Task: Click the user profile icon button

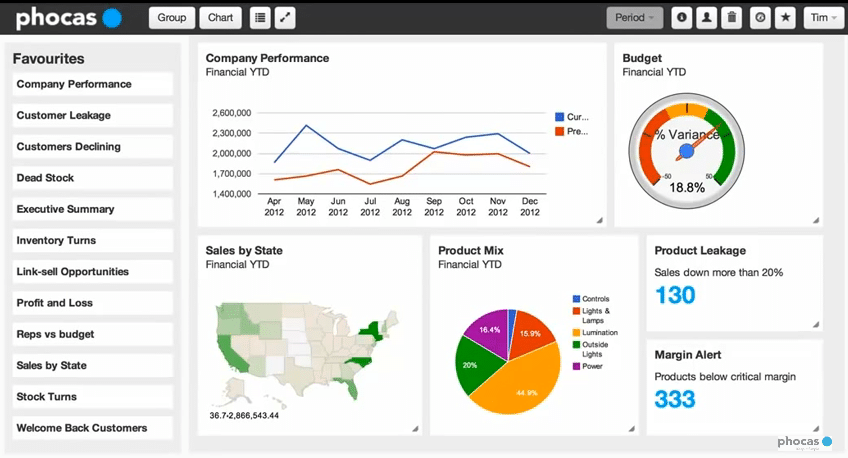Action: tap(706, 18)
